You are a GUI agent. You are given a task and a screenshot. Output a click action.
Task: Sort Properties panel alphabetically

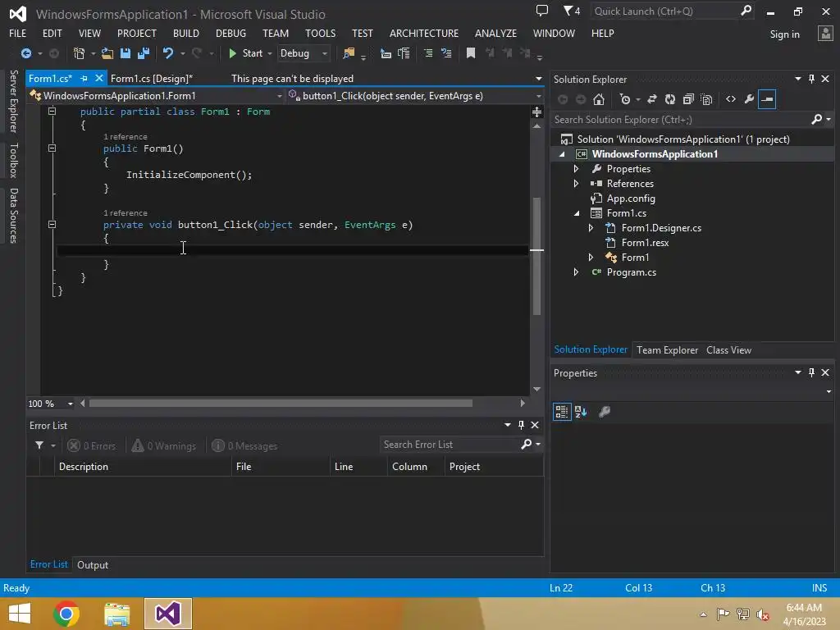tap(581, 412)
